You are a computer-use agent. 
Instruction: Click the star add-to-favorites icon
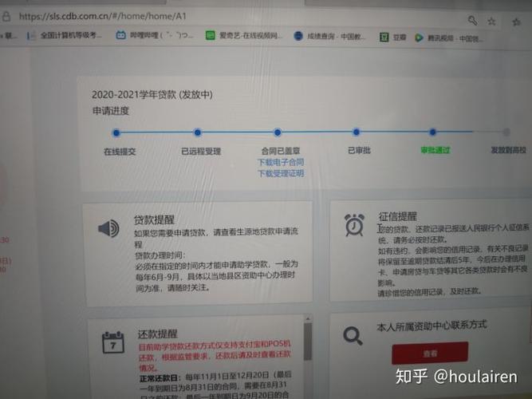coord(491,22)
